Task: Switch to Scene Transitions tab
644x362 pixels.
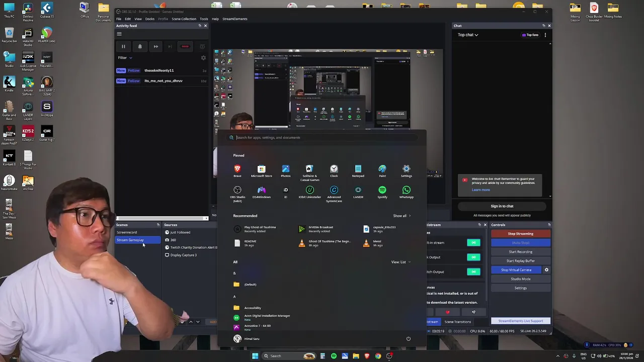Action: [x=458, y=322]
